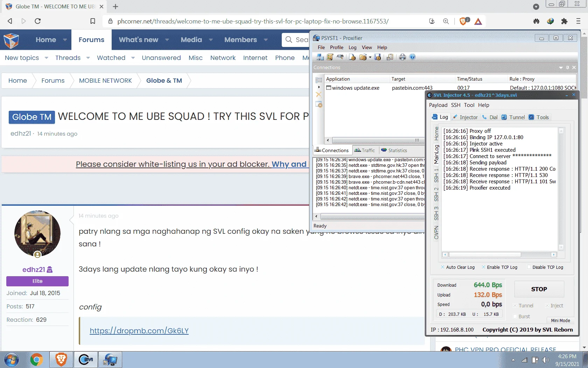Image resolution: width=588 pixels, height=368 pixels.
Task: Pin the Connections panel in Proxifier
Action: tap(567, 67)
